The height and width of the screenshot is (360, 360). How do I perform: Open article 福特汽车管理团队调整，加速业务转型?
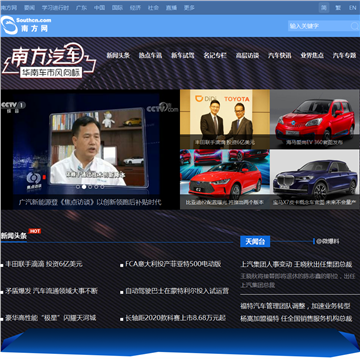pyautogui.click(x=295, y=306)
